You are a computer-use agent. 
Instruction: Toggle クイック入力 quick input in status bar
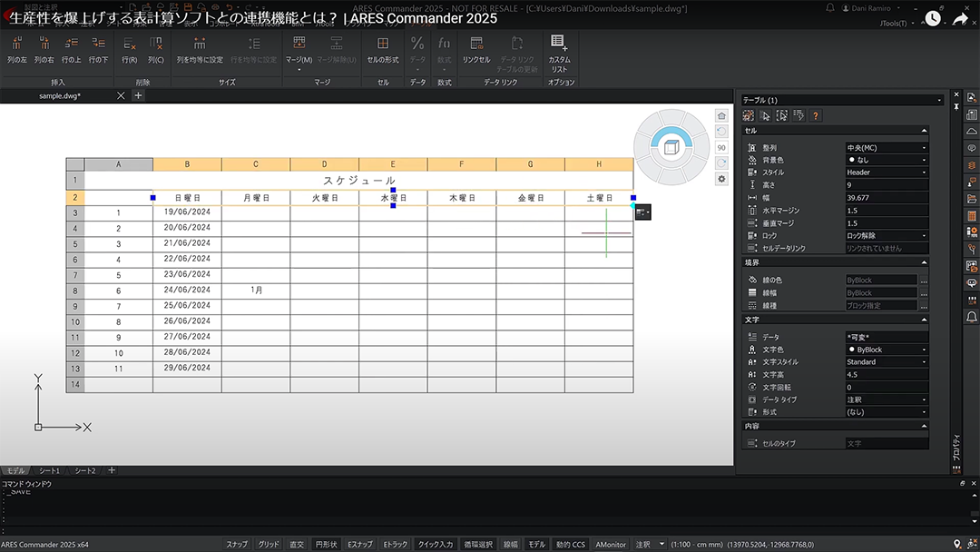click(435, 545)
